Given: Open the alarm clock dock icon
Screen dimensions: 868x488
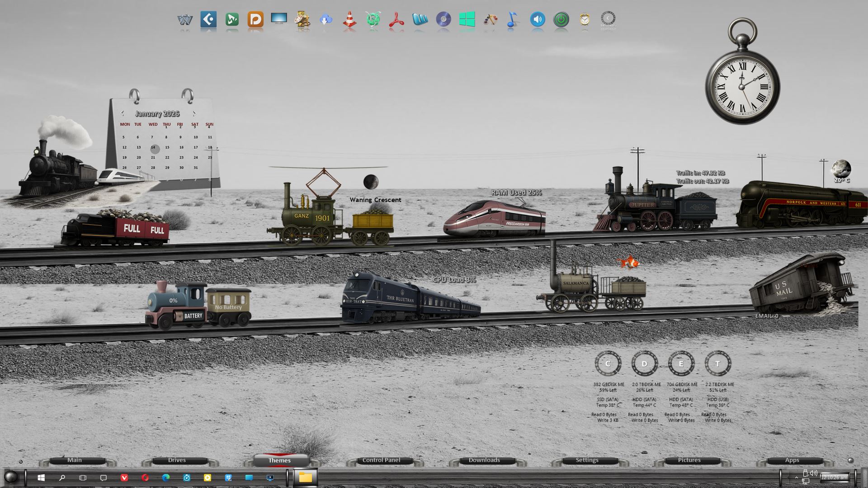Looking at the screenshot, I should pos(585,19).
